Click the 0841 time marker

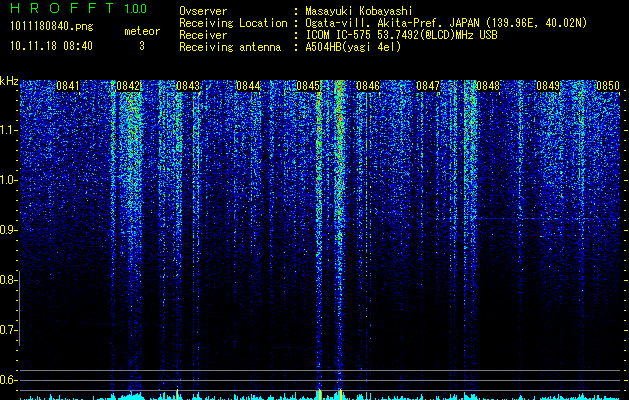point(68,86)
